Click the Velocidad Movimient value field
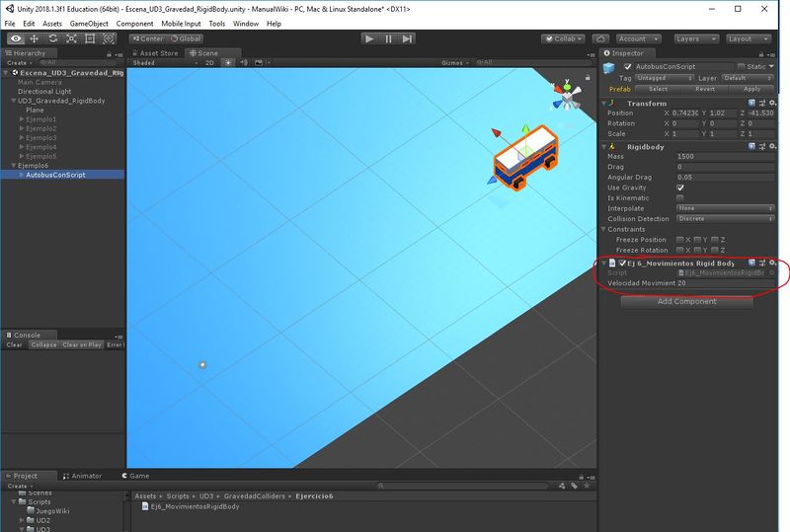The height and width of the screenshot is (532, 790). (725, 283)
